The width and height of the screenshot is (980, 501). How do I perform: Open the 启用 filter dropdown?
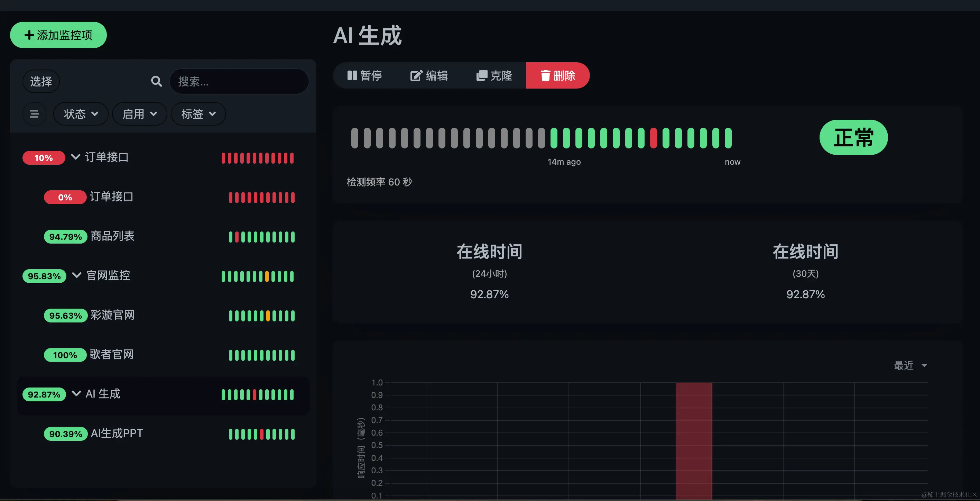(x=139, y=114)
